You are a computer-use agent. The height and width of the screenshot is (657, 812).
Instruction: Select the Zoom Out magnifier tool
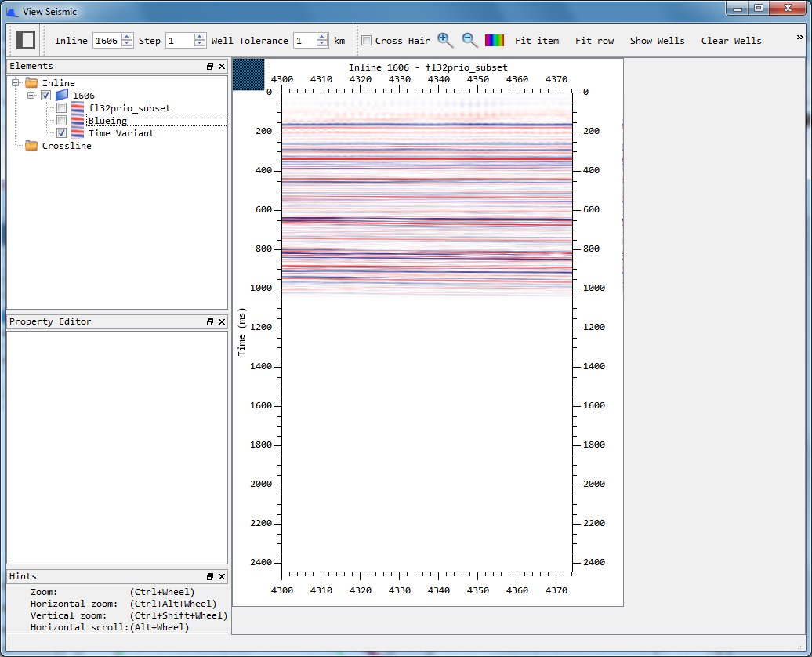(x=468, y=39)
